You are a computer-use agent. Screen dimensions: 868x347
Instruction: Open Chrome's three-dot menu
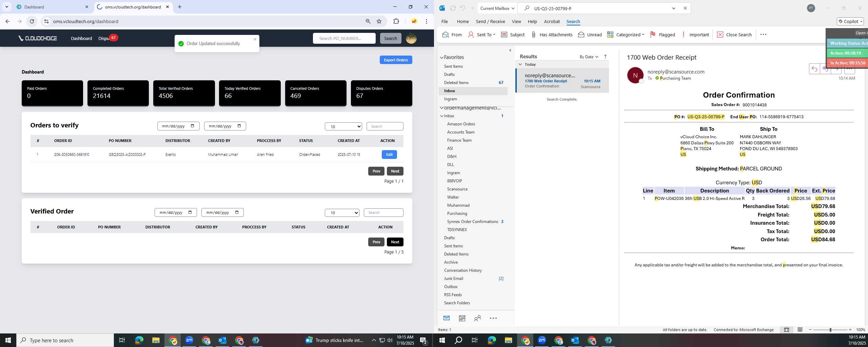427,21
